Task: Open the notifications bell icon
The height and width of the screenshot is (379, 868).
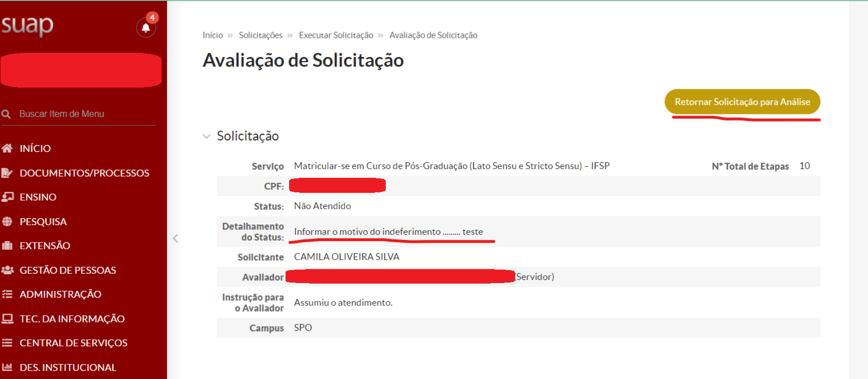Action: coord(146,27)
